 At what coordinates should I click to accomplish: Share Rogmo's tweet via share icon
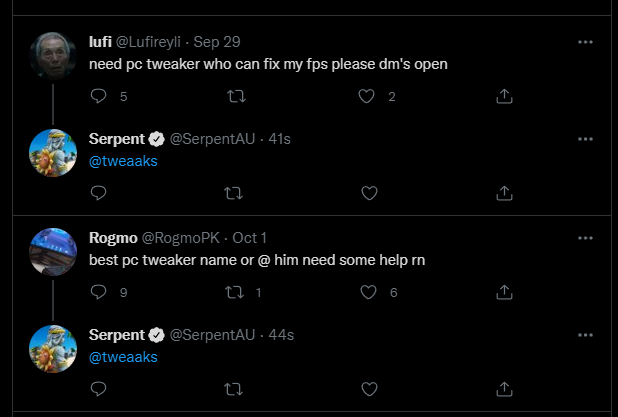tap(505, 292)
